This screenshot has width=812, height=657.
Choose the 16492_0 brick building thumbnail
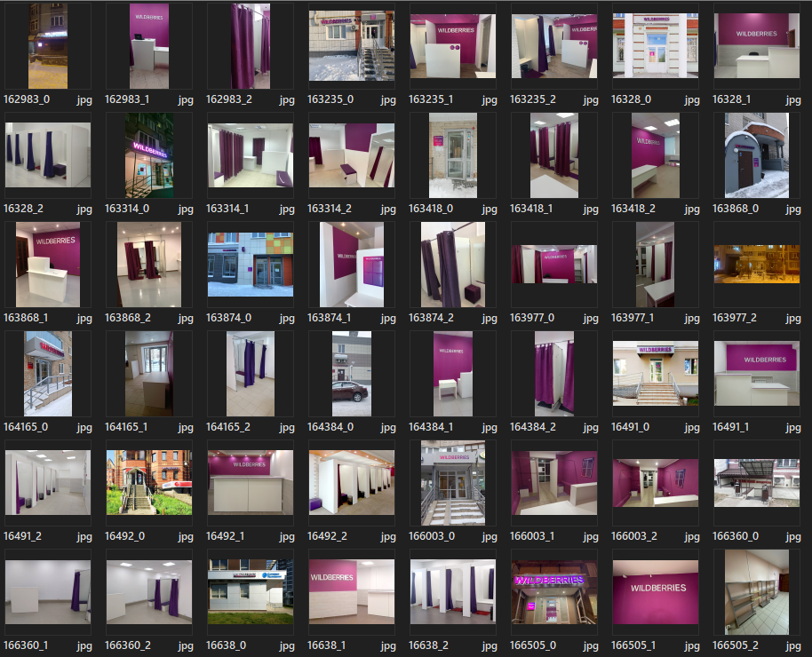[149, 483]
